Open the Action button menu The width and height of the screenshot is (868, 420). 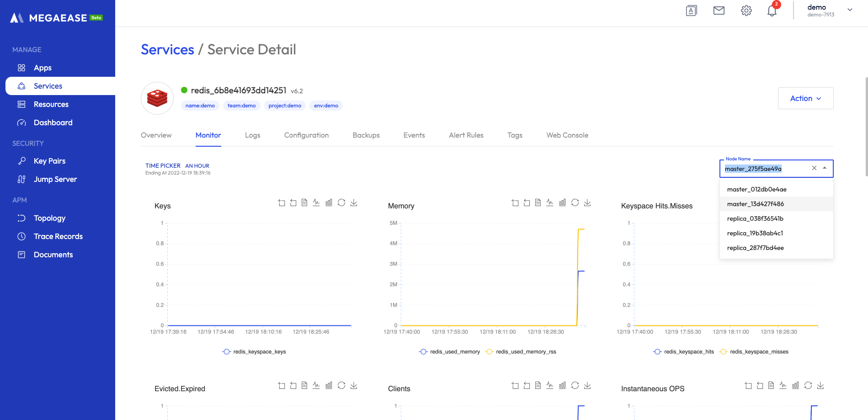pos(805,98)
